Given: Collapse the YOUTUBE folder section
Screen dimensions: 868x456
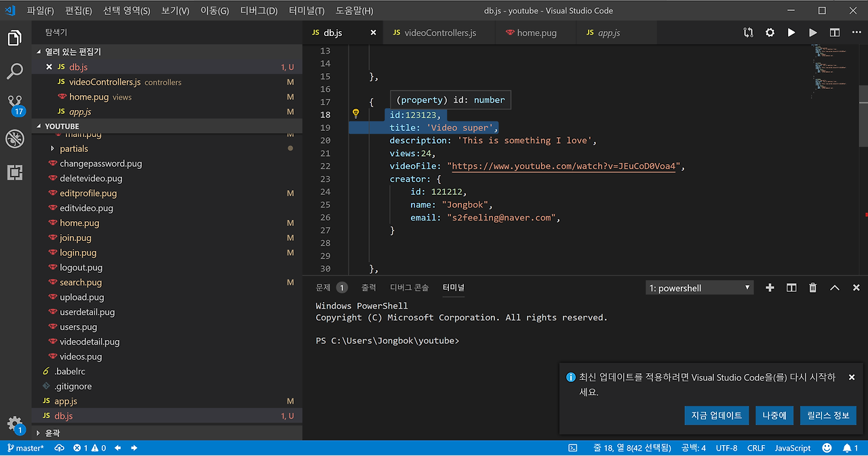Looking at the screenshot, I should pyautogui.click(x=62, y=126).
